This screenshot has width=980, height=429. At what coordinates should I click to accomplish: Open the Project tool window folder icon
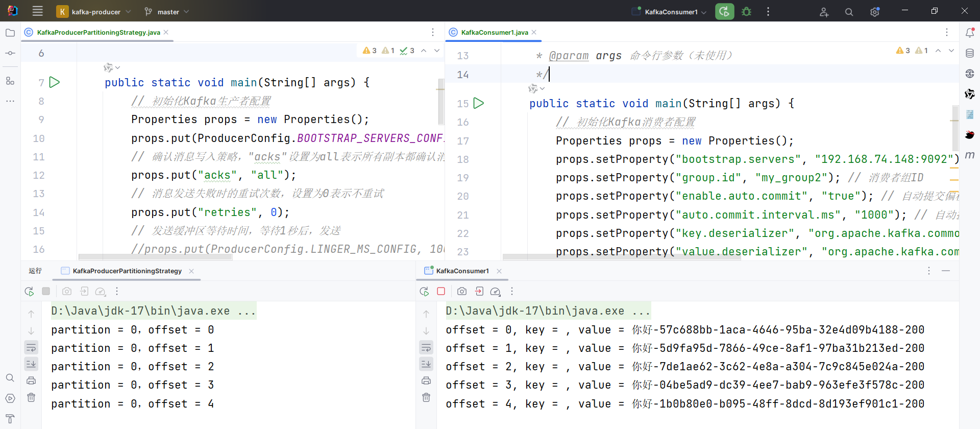[x=10, y=33]
